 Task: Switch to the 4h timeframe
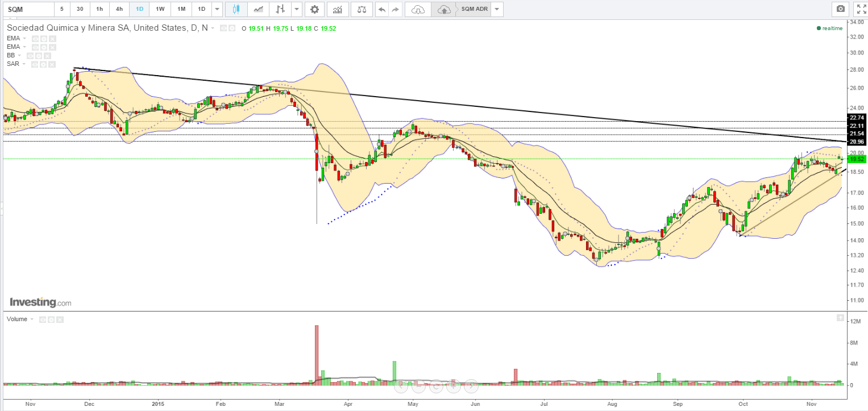point(119,9)
